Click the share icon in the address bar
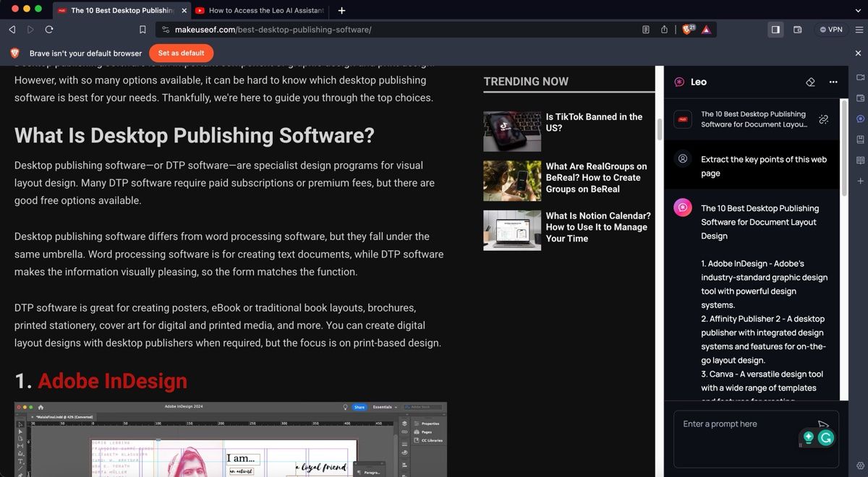Screen dimensions: 868x477 point(663,30)
